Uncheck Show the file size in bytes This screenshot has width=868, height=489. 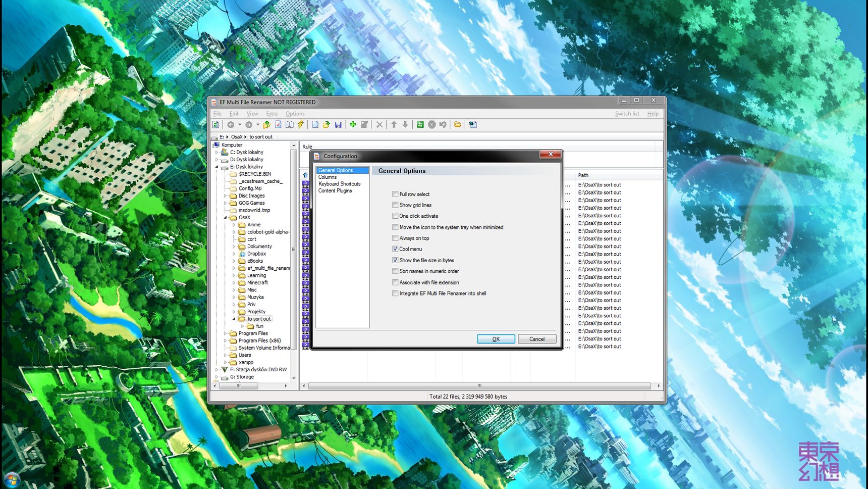click(395, 260)
